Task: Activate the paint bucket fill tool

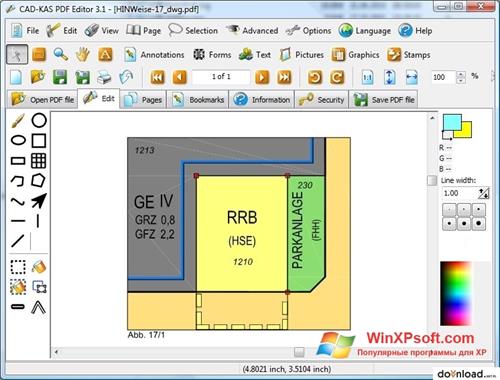Action: point(39,267)
